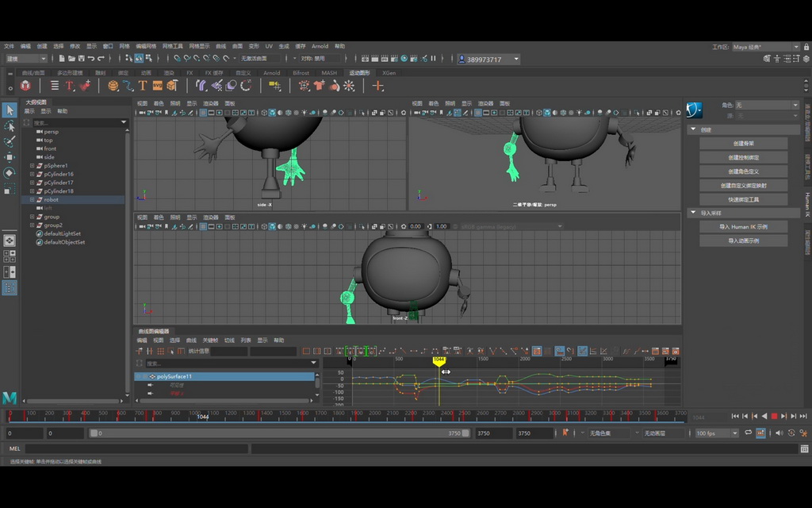Pick the Move tool in the toolbox
The width and height of the screenshot is (812, 508).
click(x=10, y=157)
